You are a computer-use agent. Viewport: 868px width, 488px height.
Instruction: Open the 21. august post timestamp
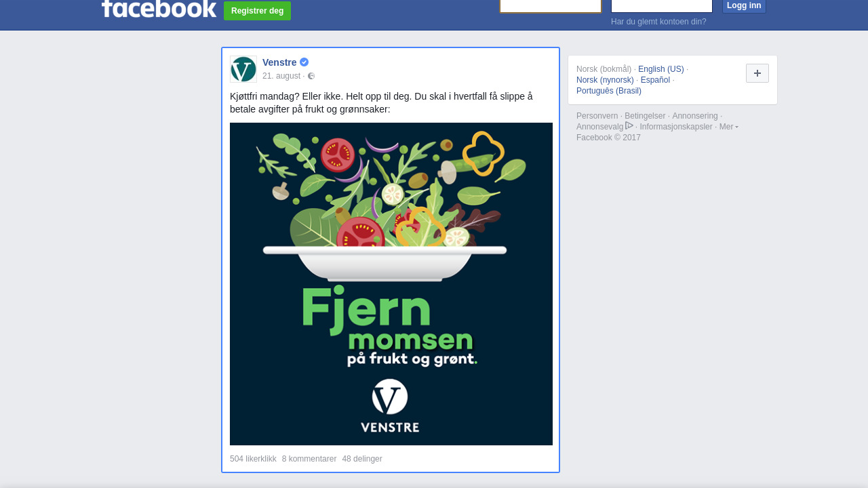click(281, 76)
